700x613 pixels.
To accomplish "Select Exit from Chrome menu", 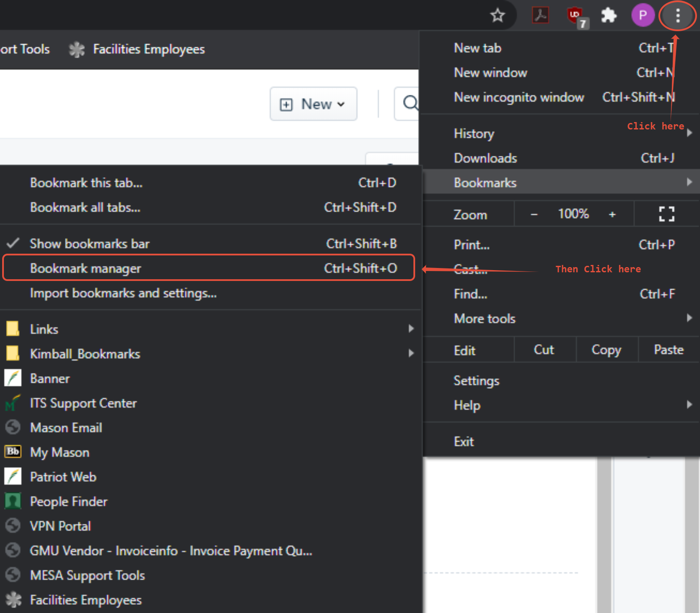I will [561, 442].
